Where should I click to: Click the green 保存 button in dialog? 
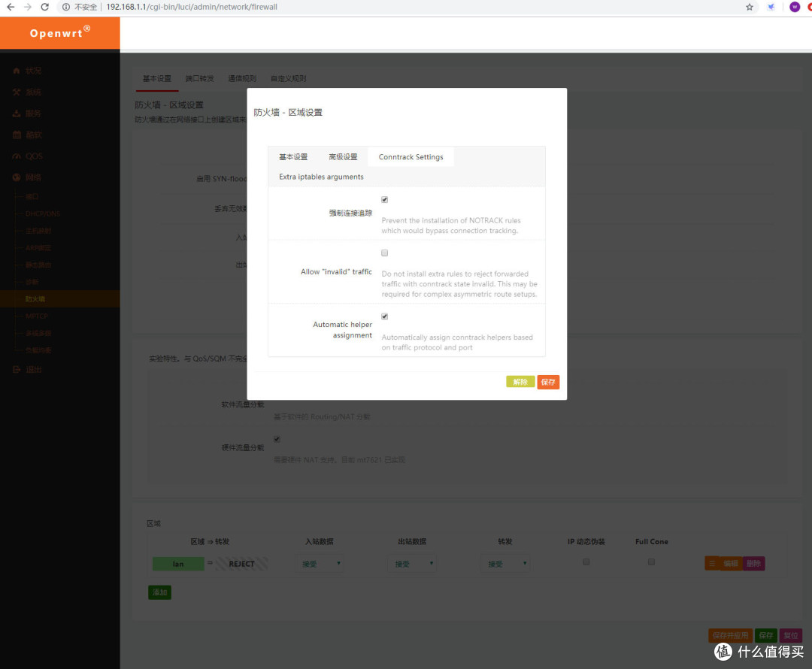click(548, 381)
